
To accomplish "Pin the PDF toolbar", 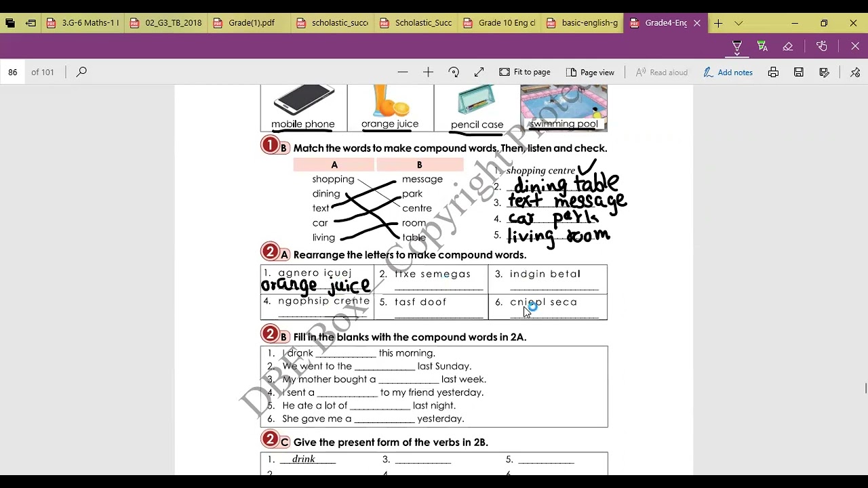I will pos(855,72).
